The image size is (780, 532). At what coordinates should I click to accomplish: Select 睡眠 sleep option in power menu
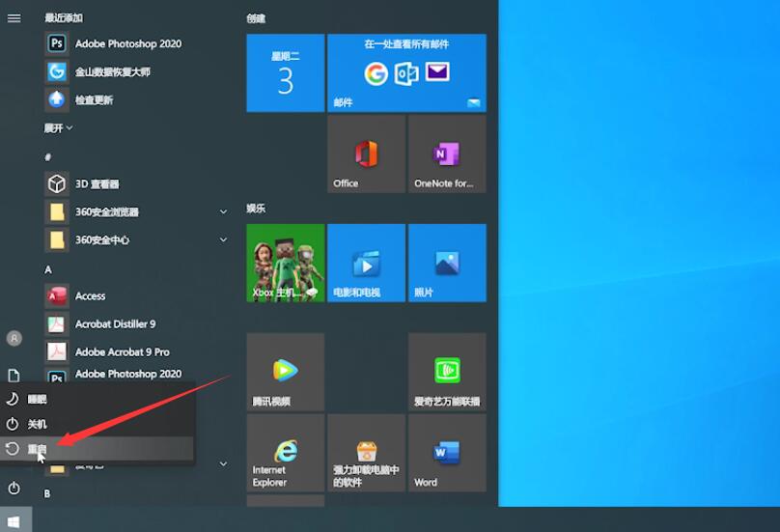(97, 399)
